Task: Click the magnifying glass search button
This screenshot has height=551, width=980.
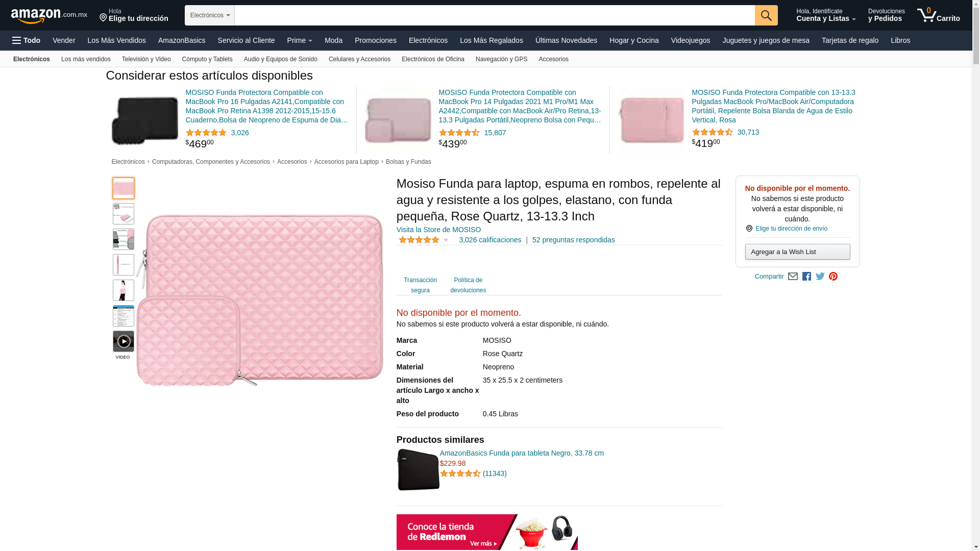Action: pos(766,15)
